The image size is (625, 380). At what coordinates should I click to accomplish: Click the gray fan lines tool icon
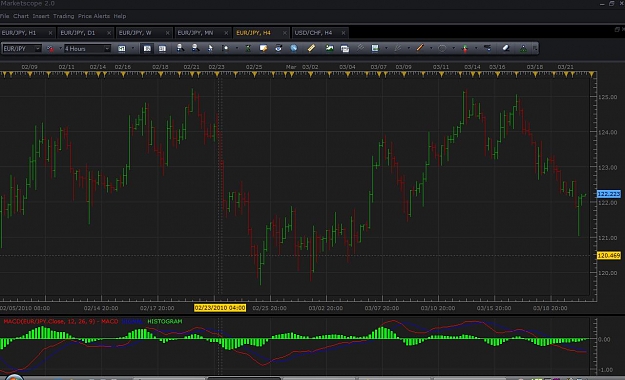[x=397, y=48]
